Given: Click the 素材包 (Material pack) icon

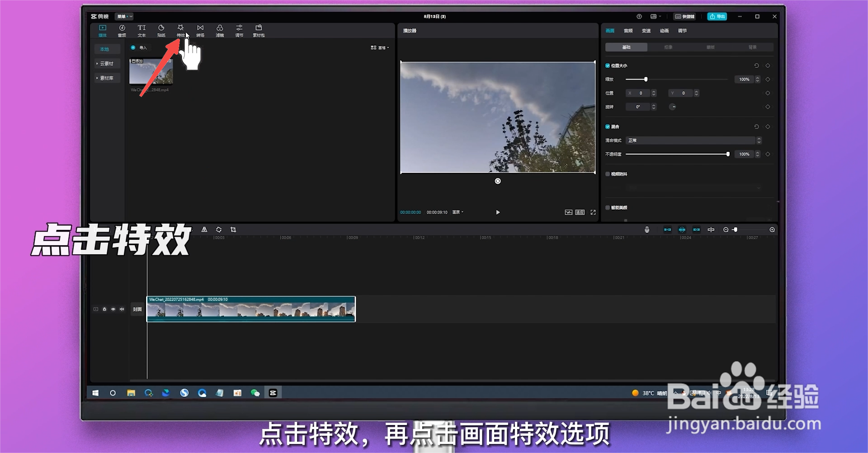Looking at the screenshot, I should click(258, 30).
